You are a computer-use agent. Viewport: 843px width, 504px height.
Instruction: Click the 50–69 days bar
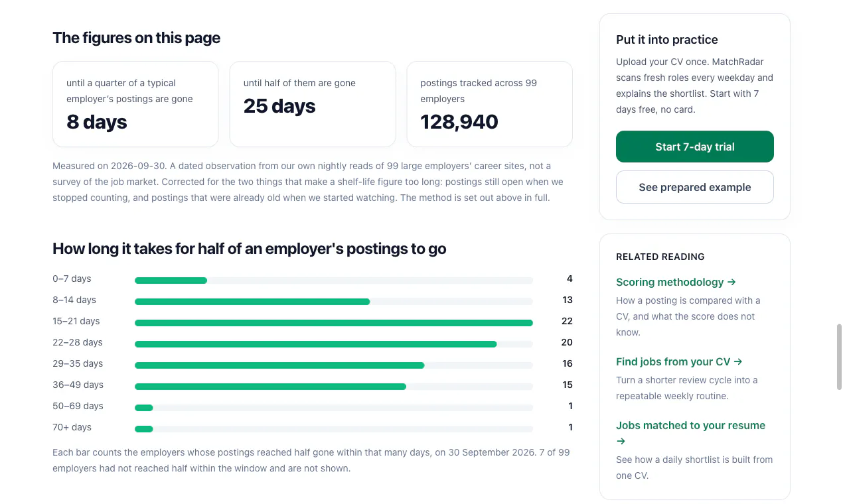334,408
